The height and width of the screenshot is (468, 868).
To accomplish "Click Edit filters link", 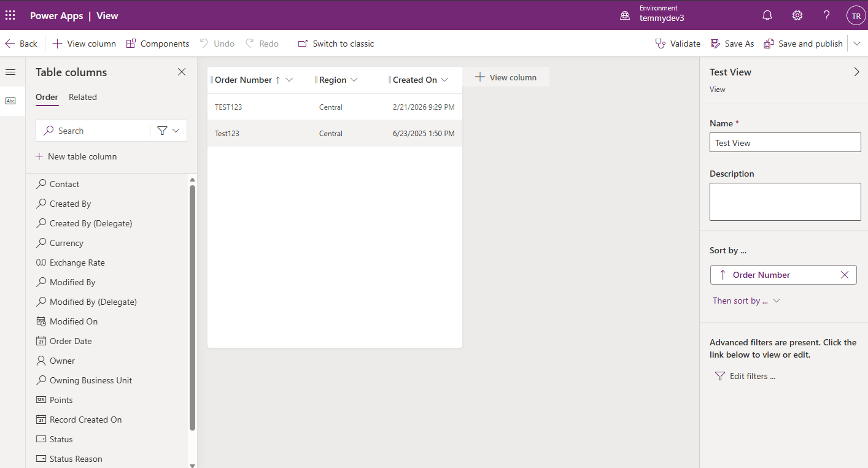I will (746, 376).
